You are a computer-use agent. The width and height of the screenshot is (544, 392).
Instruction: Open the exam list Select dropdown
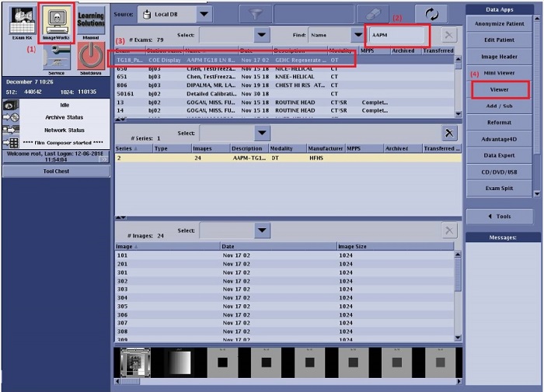pos(262,35)
